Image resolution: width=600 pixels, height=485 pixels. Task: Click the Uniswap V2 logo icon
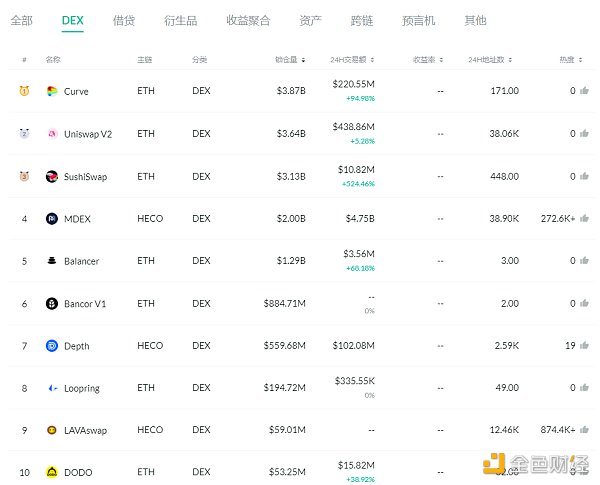pos(51,134)
